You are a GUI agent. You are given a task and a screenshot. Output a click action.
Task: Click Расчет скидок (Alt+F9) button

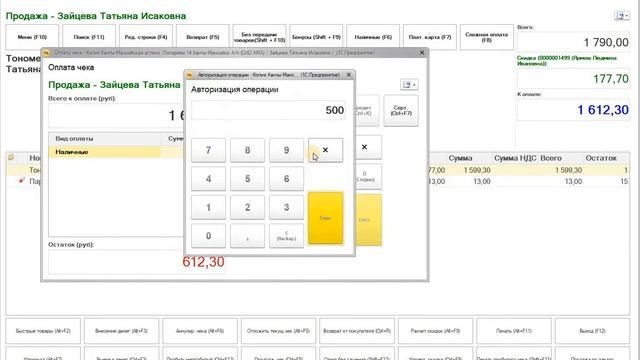point(435,331)
